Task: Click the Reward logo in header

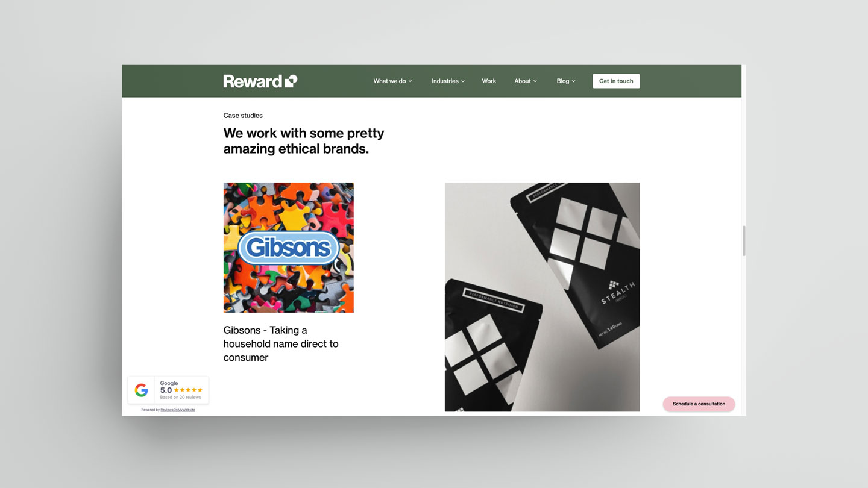Action: 260,81
